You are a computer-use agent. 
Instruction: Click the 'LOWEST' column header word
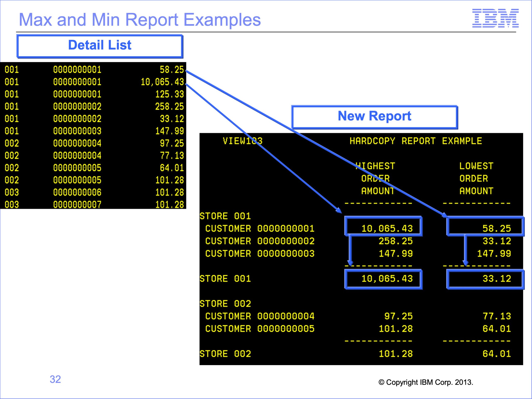[477, 166]
